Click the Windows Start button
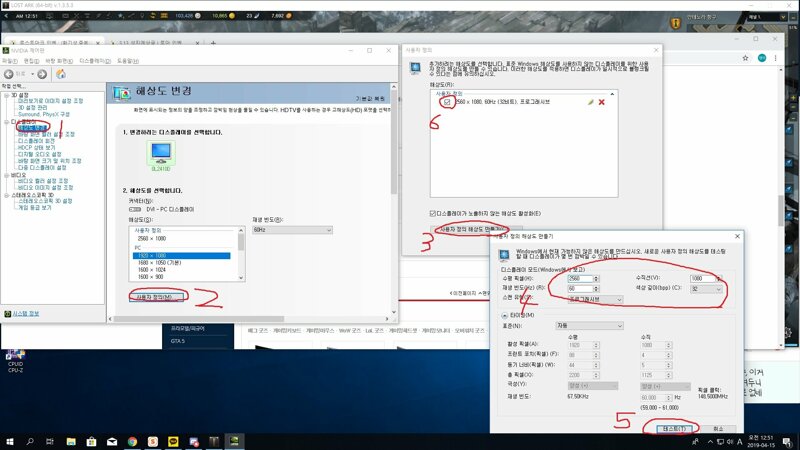The height and width of the screenshot is (450, 800). click(10, 441)
